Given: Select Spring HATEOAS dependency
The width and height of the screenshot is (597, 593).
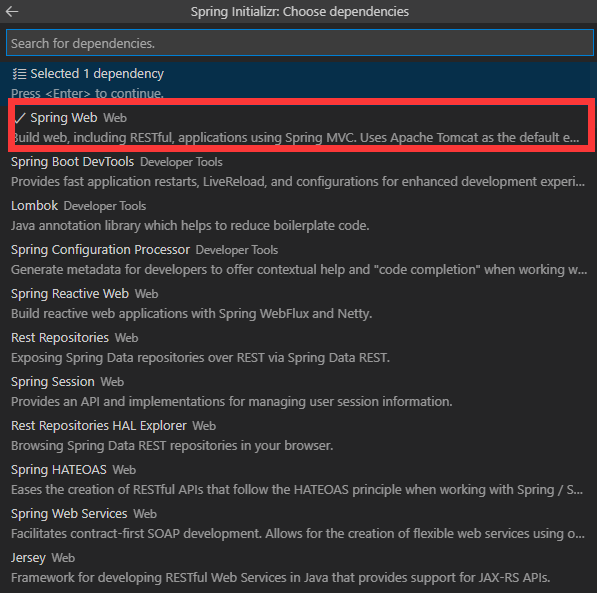Looking at the screenshot, I should click(298, 480).
